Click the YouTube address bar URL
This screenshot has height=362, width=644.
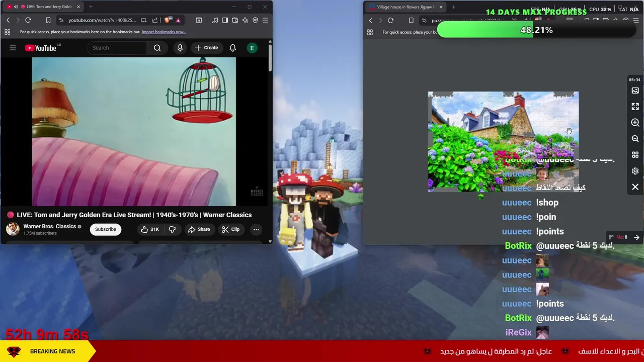102,20
